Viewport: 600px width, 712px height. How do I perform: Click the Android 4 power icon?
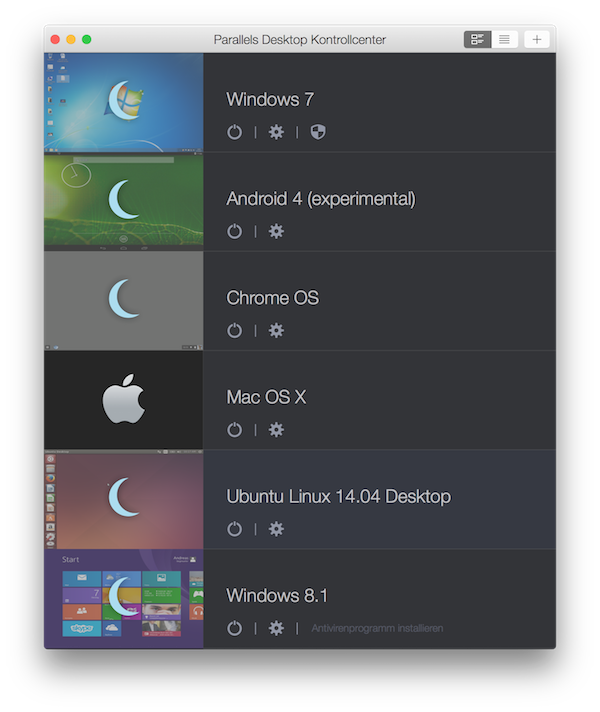(234, 231)
